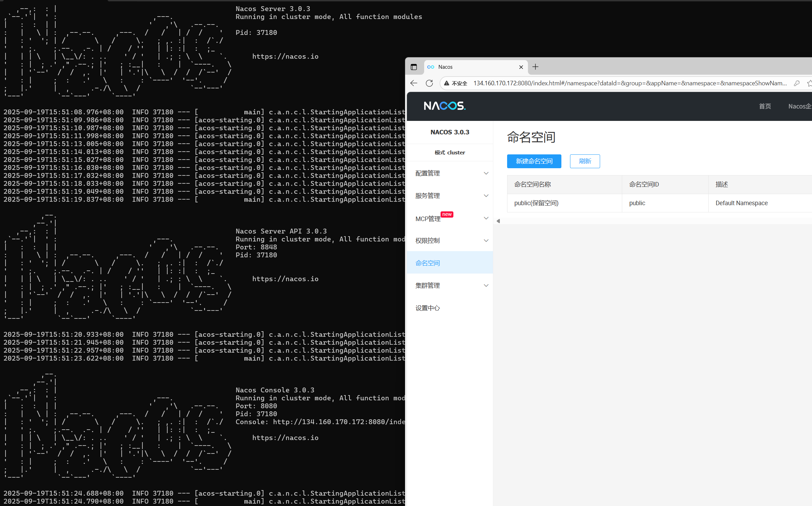The height and width of the screenshot is (506, 812).
Task: Expand the 集群管理 menu chevron
Action: (x=486, y=286)
